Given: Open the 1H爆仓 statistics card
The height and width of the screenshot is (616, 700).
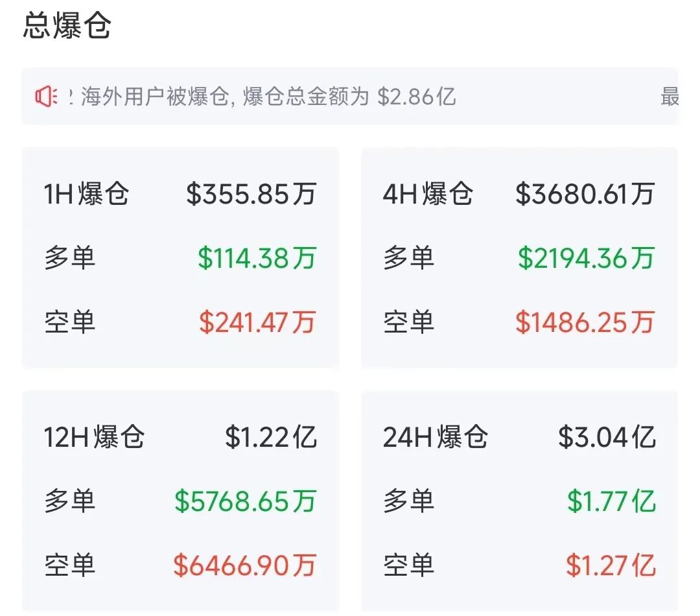Looking at the screenshot, I should coord(180,259).
